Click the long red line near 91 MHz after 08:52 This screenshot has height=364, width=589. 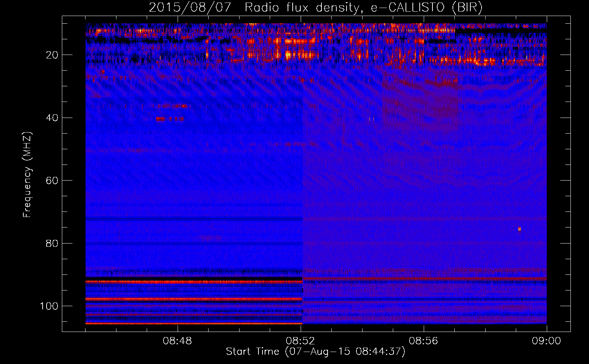point(424,279)
